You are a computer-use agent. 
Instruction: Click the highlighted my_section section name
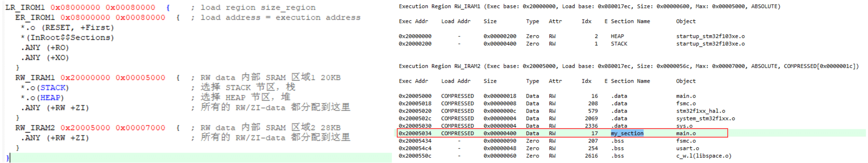click(x=627, y=133)
